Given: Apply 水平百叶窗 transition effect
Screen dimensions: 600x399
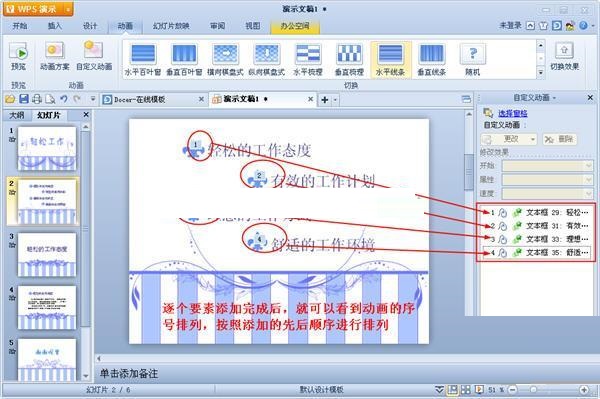Looking at the screenshot, I should pos(143,60).
